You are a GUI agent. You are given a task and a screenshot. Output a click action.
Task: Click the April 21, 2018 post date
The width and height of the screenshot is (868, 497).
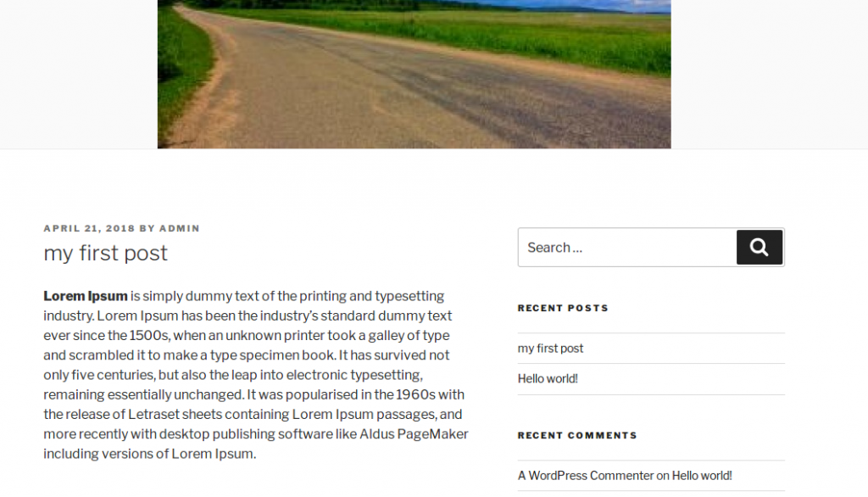pos(89,228)
